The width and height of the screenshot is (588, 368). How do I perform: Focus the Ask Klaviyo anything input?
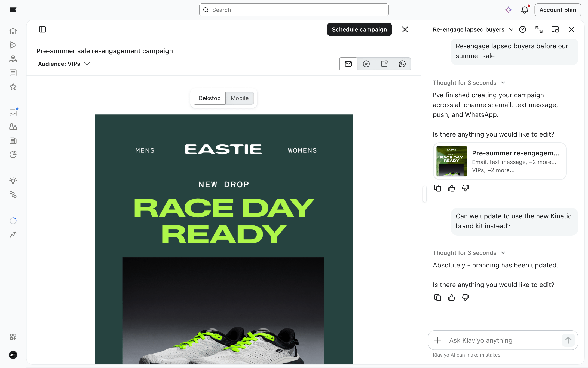(x=503, y=340)
